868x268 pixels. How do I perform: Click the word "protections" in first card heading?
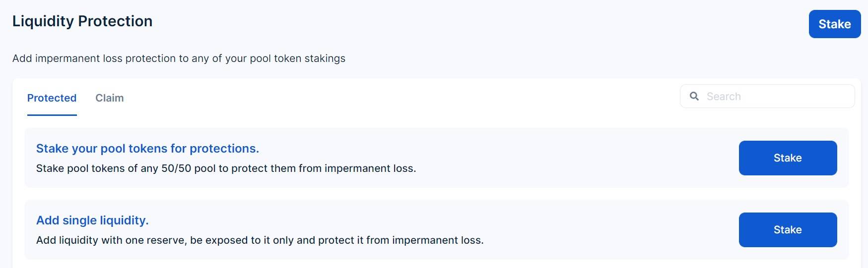(224, 149)
